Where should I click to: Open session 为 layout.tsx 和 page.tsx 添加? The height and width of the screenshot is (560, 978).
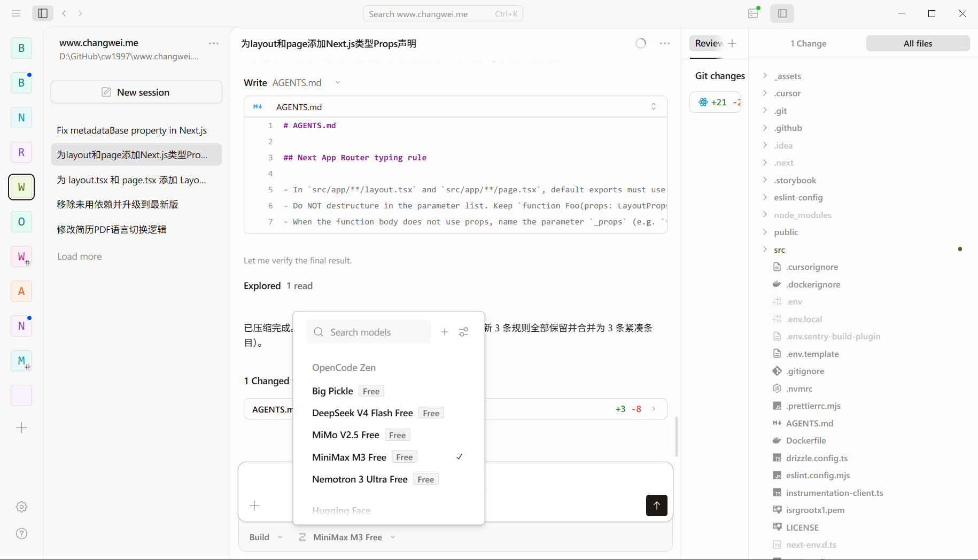click(136, 180)
